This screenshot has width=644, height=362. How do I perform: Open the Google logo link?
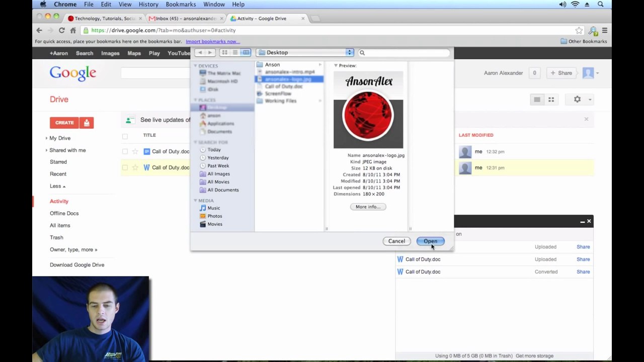(x=73, y=74)
